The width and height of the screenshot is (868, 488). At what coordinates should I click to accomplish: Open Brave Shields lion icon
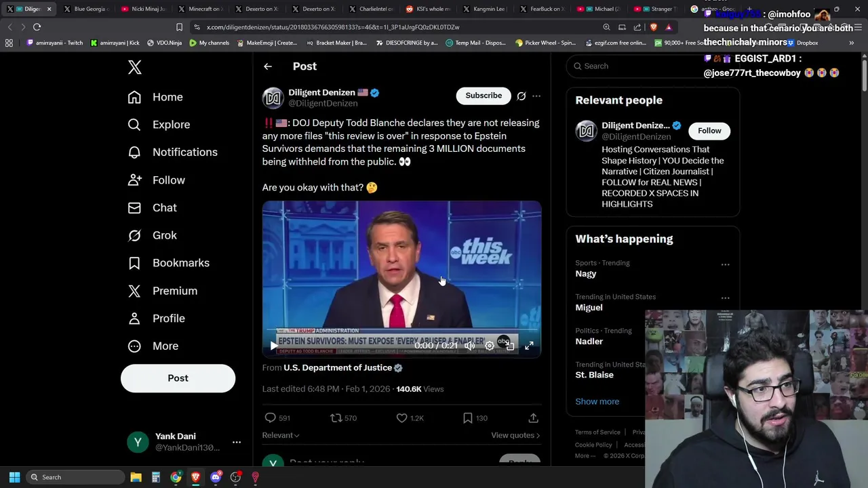pyautogui.click(x=653, y=27)
